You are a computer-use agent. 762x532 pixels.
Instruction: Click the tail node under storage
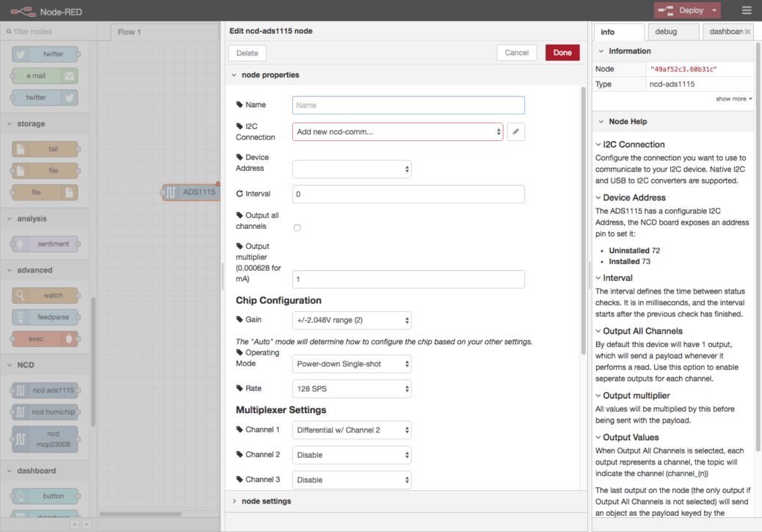pos(45,149)
